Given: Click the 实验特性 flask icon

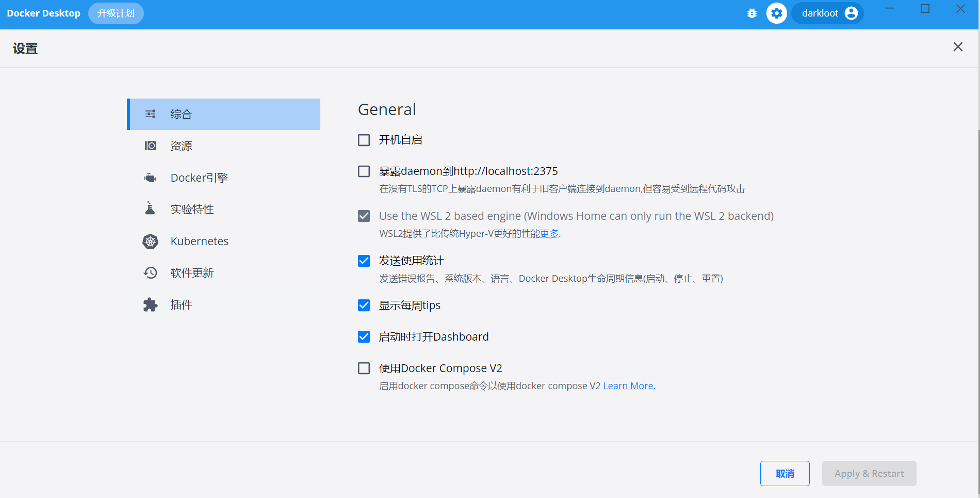Looking at the screenshot, I should pos(150,208).
